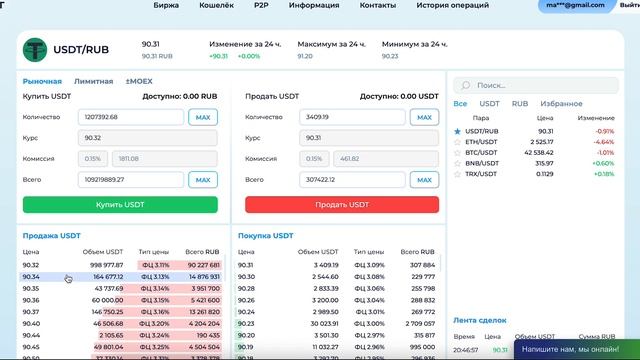The height and width of the screenshot is (360, 640).
Task: Click sell order at price 90.37
Action: (121, 312)
